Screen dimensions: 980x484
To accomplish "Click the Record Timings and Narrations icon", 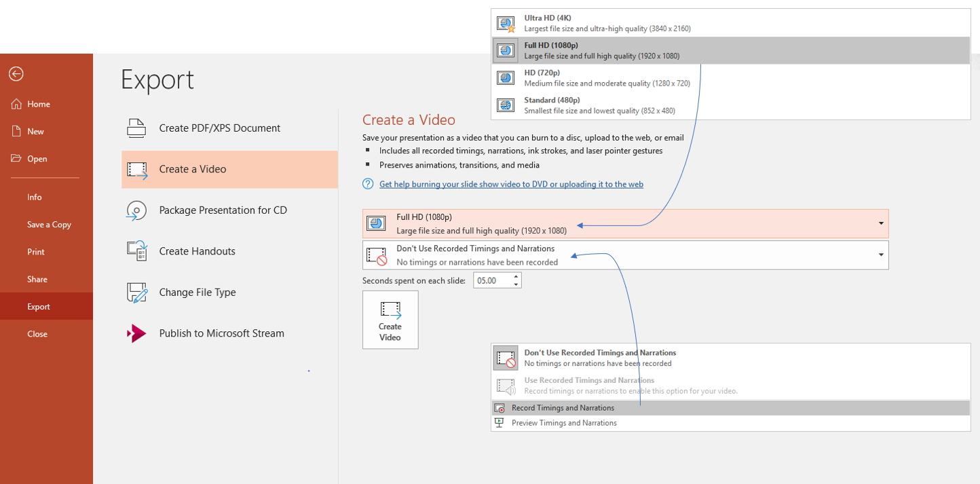I will 501,408.
